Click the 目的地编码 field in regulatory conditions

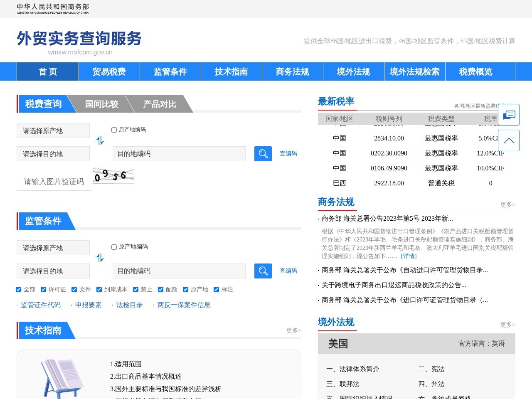[179, 271]
